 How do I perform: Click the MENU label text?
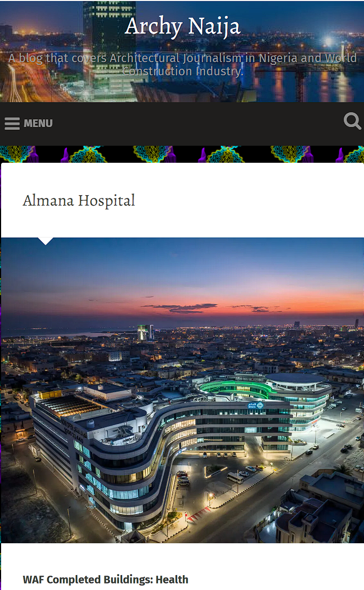[x=38, y=123]
